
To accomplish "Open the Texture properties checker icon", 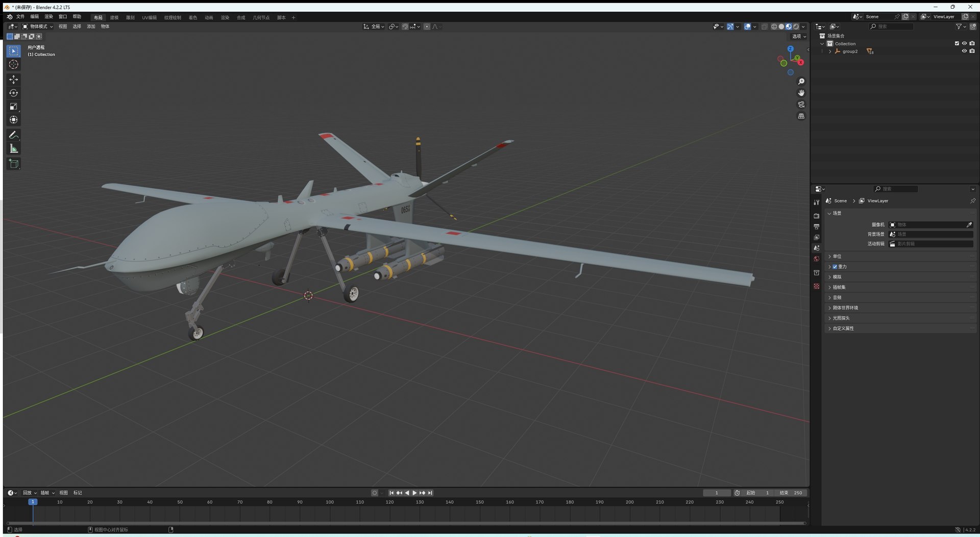I will (817, 287).
